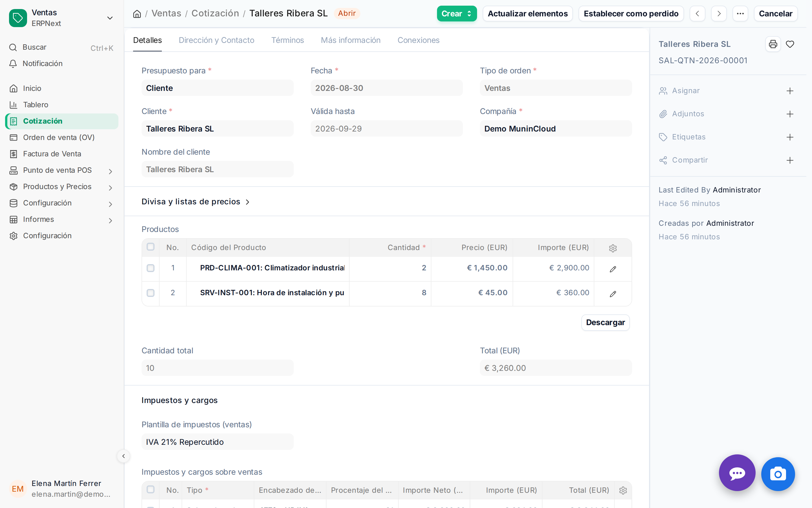The width and height of the screenshot is (812, 508).
Task: Expand Punto de venta POS submenu
Action: [111, 171]
